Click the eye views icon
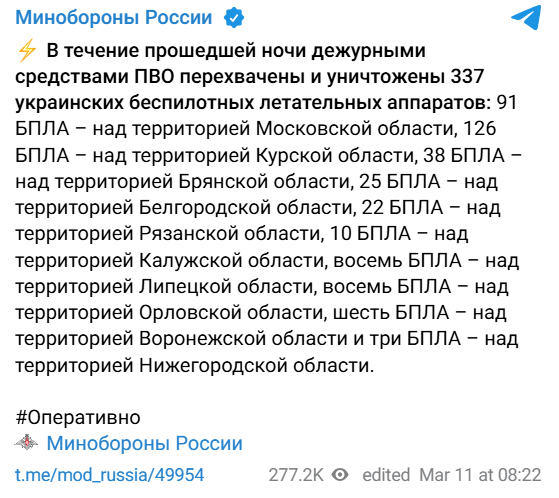The image size is (559, 498). pos(340,475)
